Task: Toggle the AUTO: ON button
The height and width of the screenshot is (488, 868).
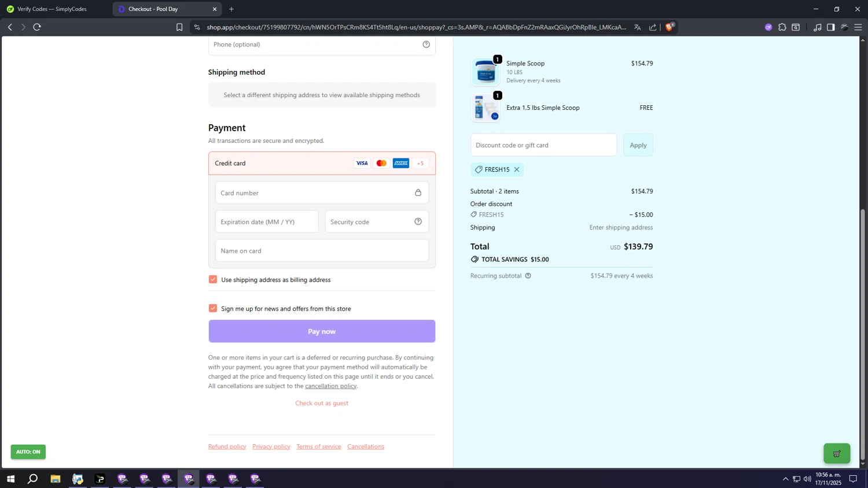Action: [28, 452]
